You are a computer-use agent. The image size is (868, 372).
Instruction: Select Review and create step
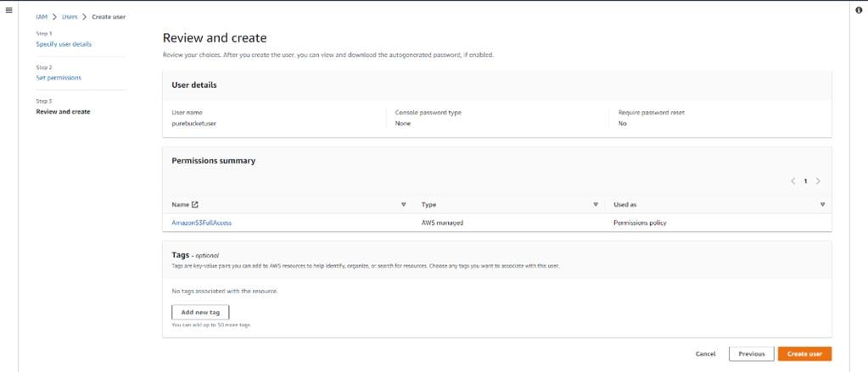click(x=63, y=112)
